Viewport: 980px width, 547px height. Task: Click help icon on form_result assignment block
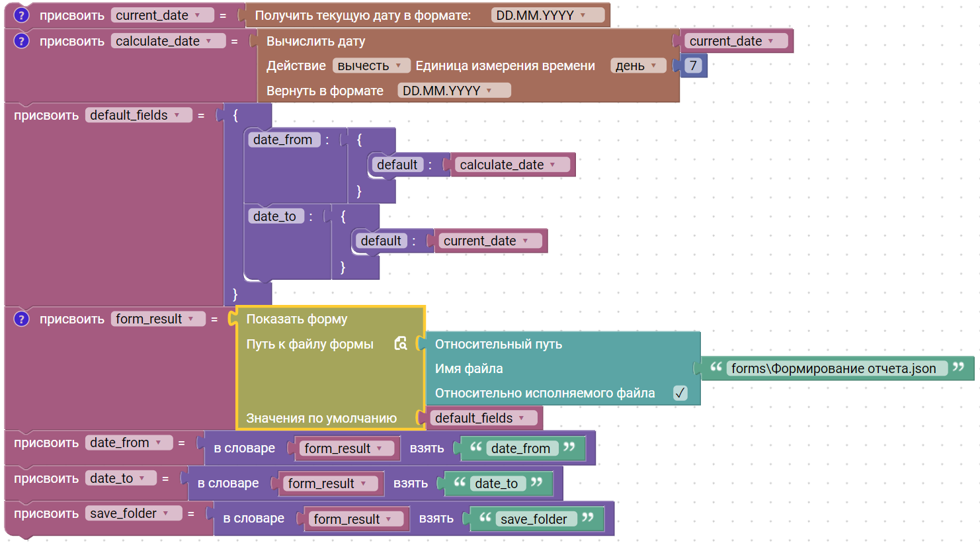tap(21, 319)
